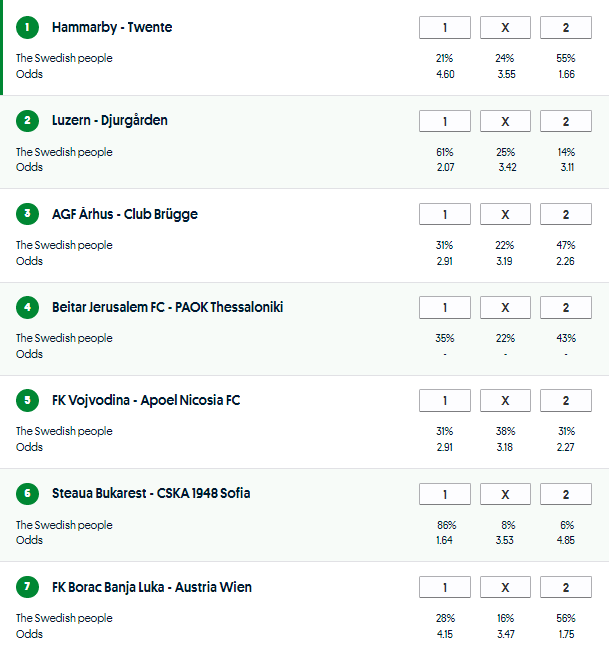609x654 pixels.
Task: Pick 2 for AGF Århus - Club Brügge
Action: point(565,214)
